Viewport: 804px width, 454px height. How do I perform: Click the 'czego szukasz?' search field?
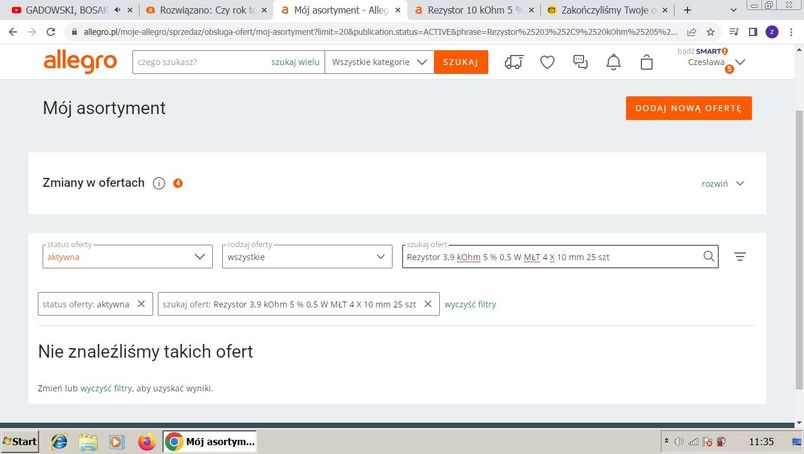[200, 62]
